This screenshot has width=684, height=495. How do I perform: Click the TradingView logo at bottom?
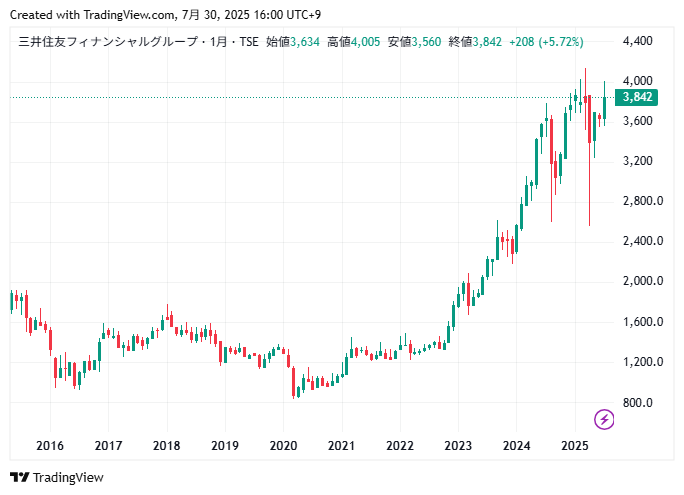20,477
